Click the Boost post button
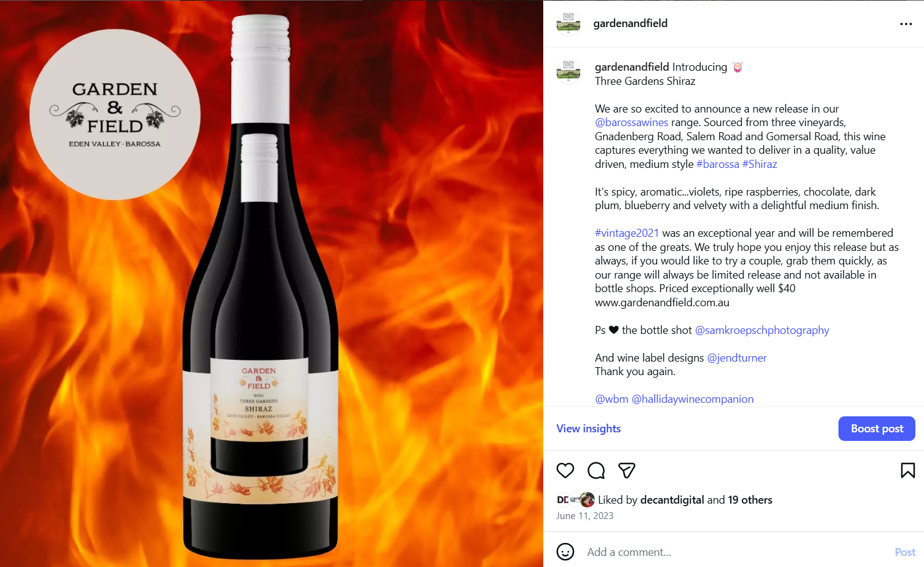 pos(877,429)
